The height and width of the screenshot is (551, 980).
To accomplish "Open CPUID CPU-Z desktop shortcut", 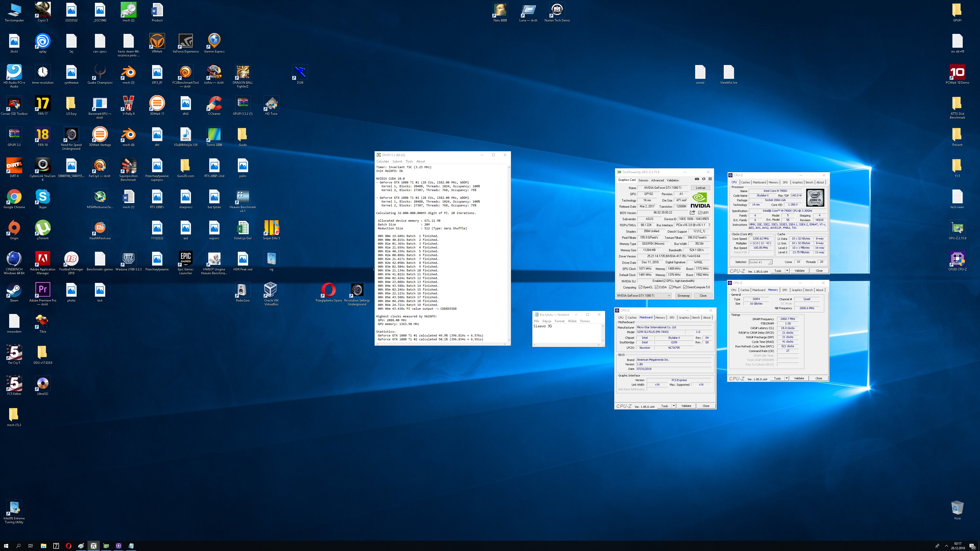I will point(957,261).
